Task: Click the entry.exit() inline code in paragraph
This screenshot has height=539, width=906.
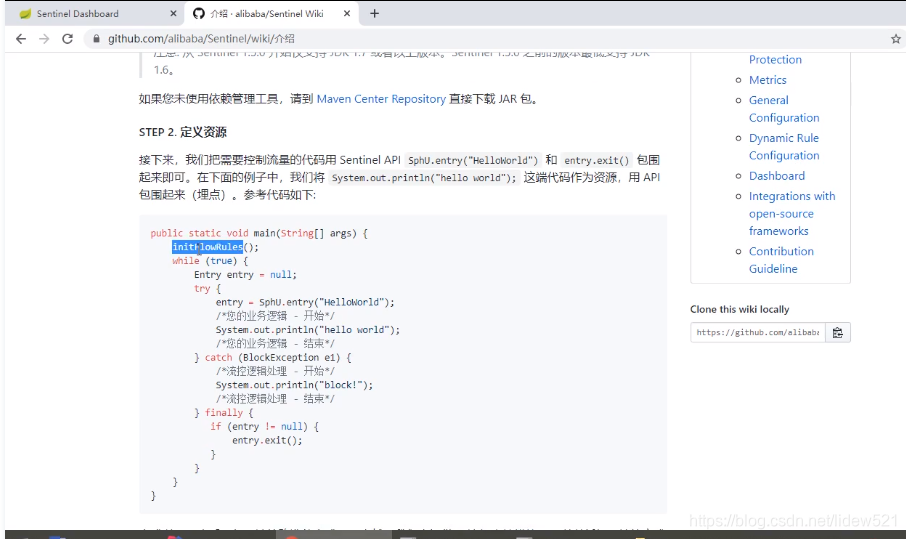Action: coord(596,160)
